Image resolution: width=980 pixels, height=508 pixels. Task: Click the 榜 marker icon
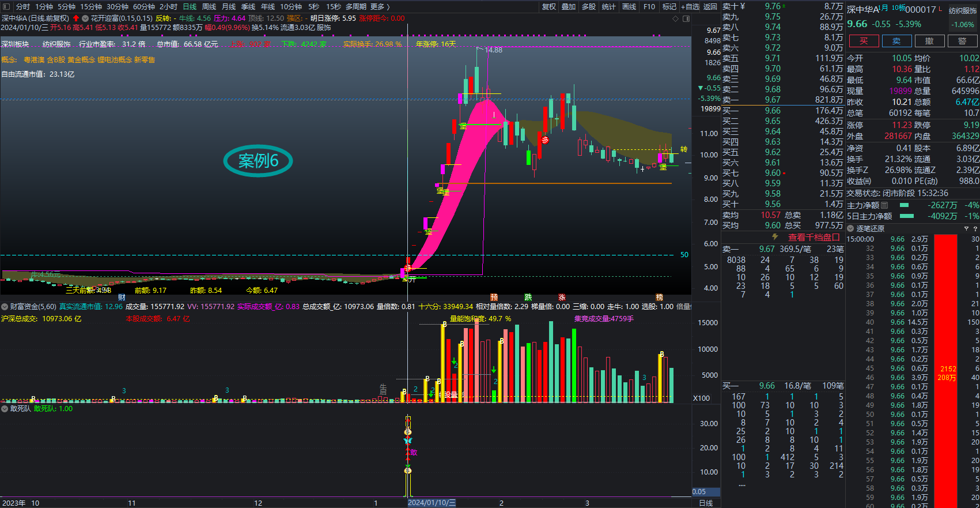coord(660,298)
